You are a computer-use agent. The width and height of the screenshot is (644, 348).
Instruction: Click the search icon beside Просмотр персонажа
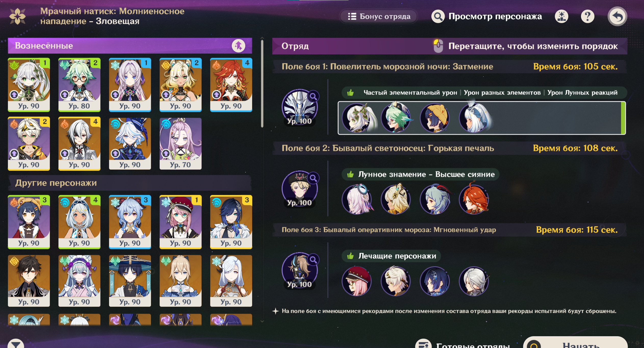[438, 17]
